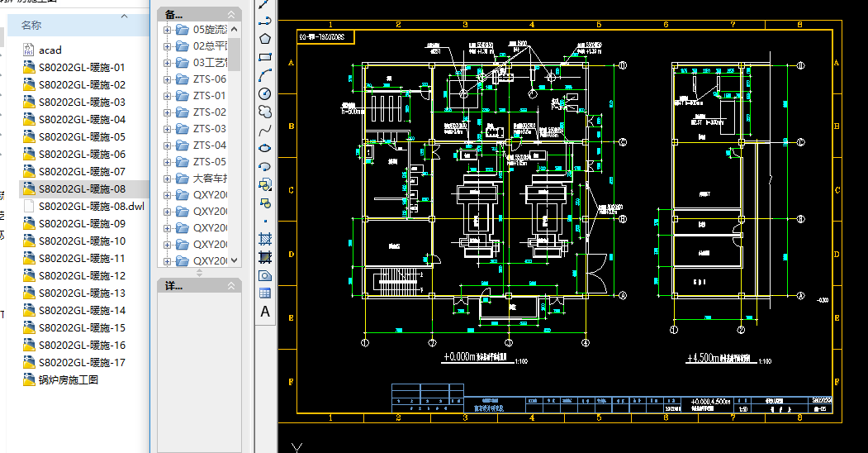Select the file S80202GL-暖施-05
This screenshot has height=453, width=868.
pos(82,136)
